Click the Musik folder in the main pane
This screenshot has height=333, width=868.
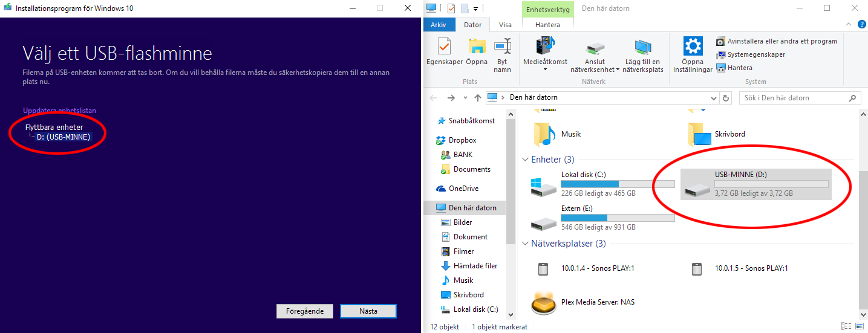point(557,134)
